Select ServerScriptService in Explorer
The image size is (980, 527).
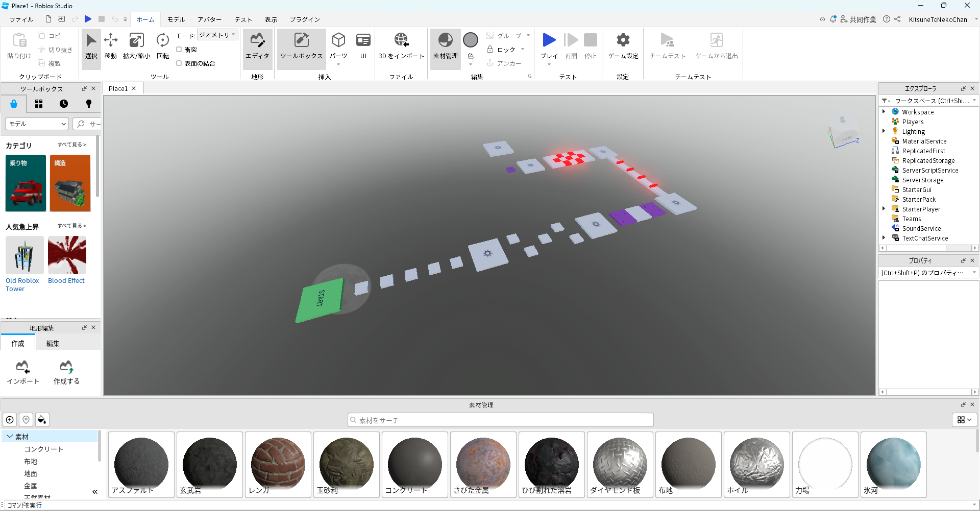point(929,170)
